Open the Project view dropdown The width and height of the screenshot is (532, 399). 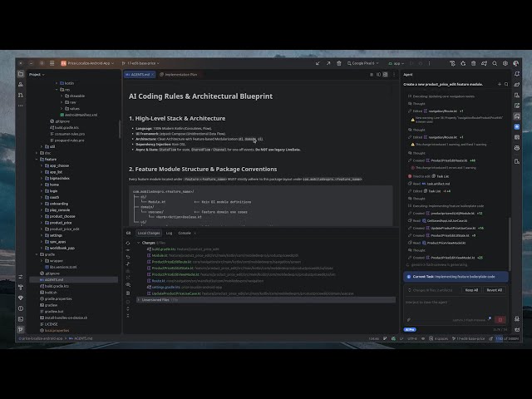[x=37, y=74]
